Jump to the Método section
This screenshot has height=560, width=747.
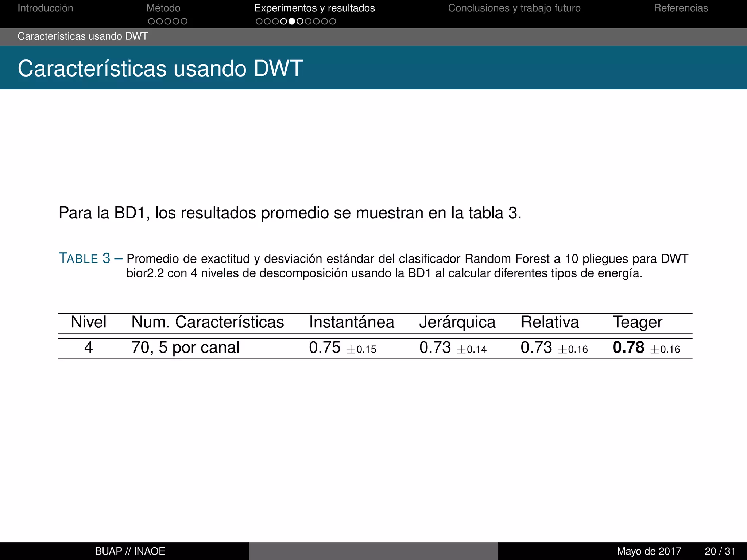pyautogui.click(x=163, y=8)
